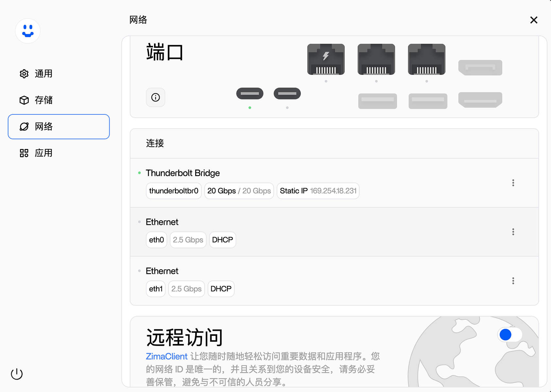Click the thunderboltbr0 interface tag

(174, 191)
